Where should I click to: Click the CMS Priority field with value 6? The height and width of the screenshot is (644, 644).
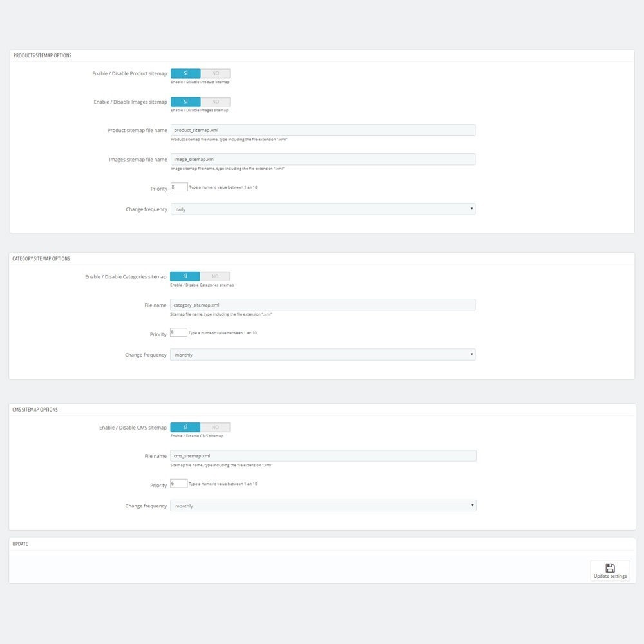pyautogui.click(x=178, y=484)
